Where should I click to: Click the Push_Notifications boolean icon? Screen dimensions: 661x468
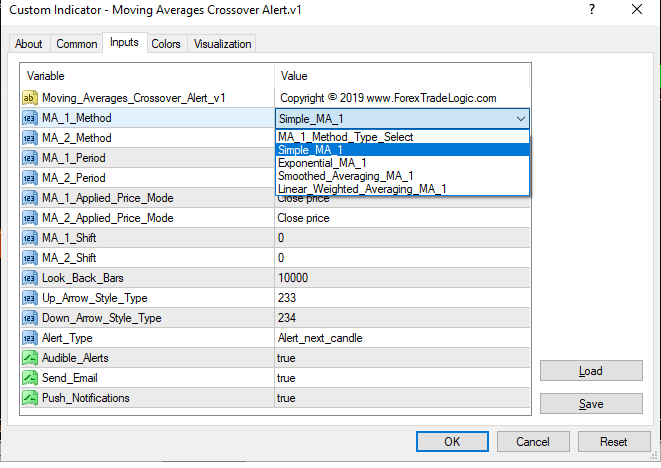(x=29, y=398)
